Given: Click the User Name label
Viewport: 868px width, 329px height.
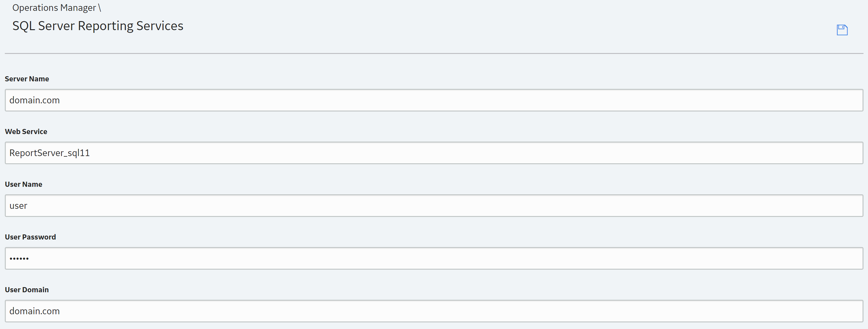Looking at the screenshot, I should [23, 184].
